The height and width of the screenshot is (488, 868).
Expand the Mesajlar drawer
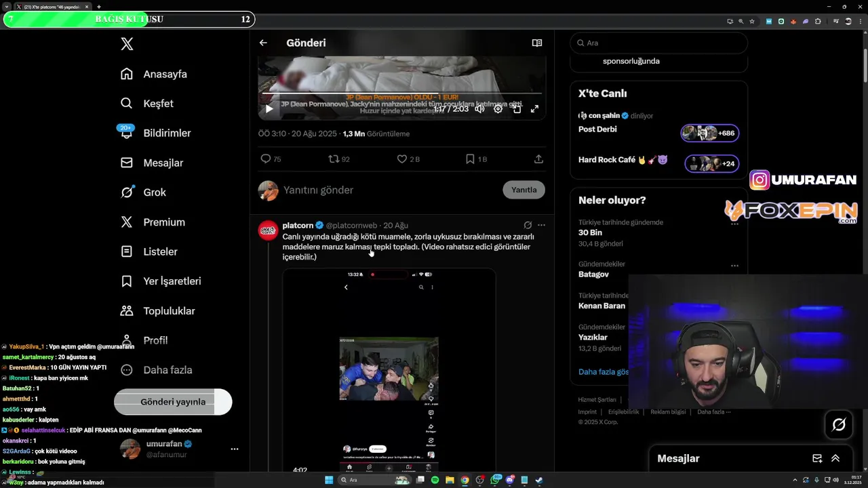835,458
